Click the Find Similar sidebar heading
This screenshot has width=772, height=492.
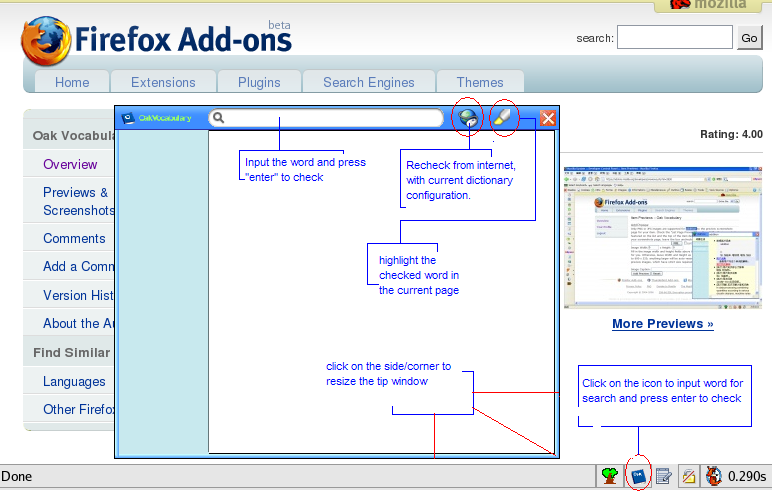click(71, 353)
